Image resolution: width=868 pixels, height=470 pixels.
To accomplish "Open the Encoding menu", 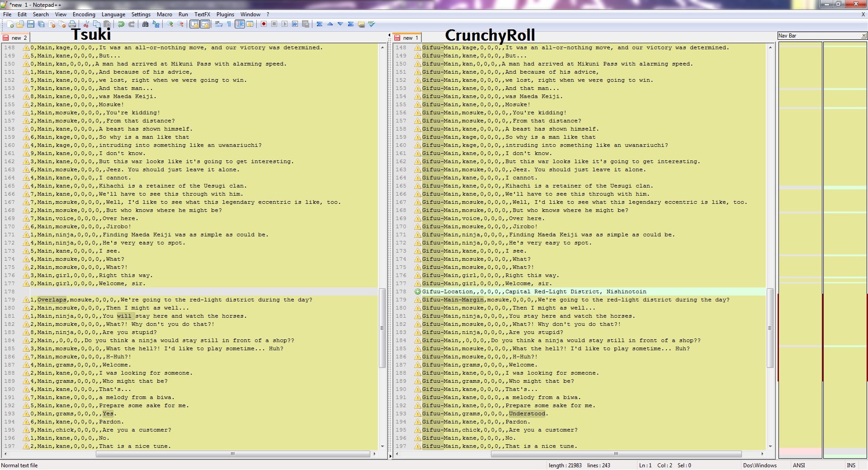I will tap(84, 14).
